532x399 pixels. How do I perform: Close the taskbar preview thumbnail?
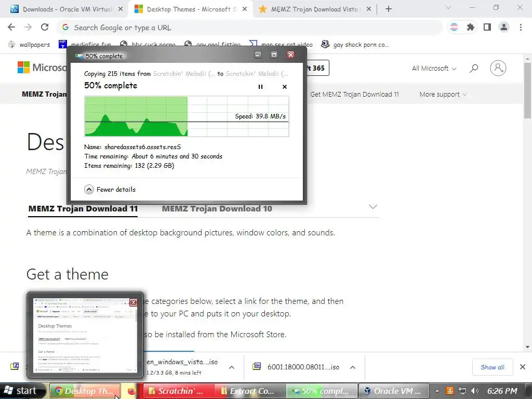134,302
